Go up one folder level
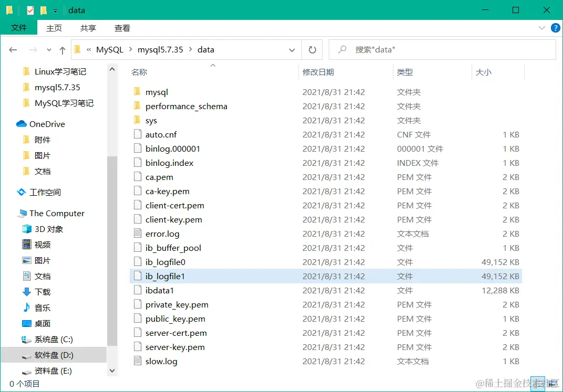The width and height of the screenshot is (563, 392). pyautogui.click(x=62, y=50)
